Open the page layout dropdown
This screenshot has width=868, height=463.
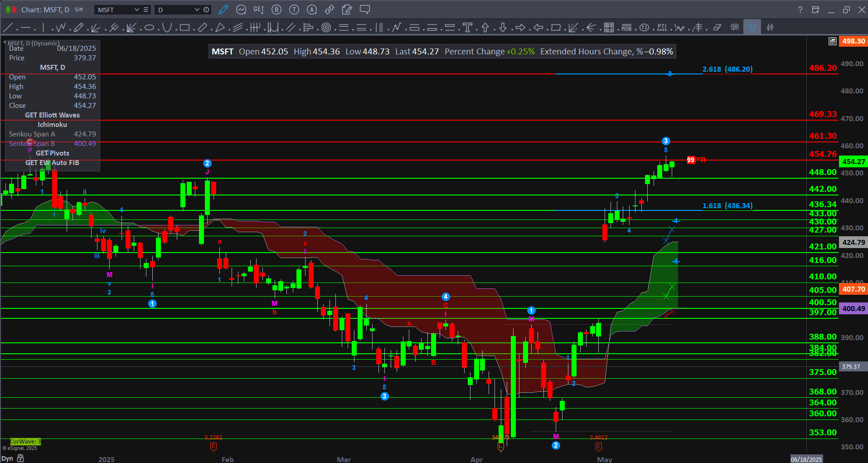815,10
